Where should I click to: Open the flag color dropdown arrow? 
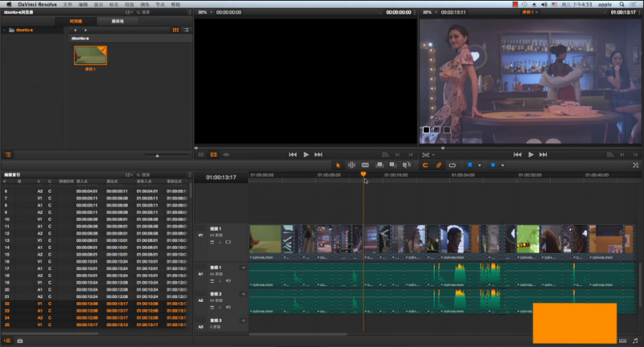click(x=479, y=165)
